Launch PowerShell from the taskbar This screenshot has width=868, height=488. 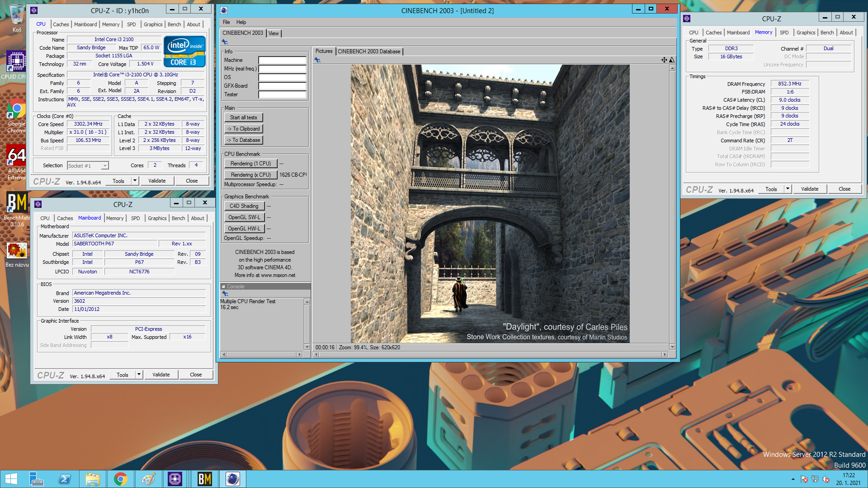point(65,479)
